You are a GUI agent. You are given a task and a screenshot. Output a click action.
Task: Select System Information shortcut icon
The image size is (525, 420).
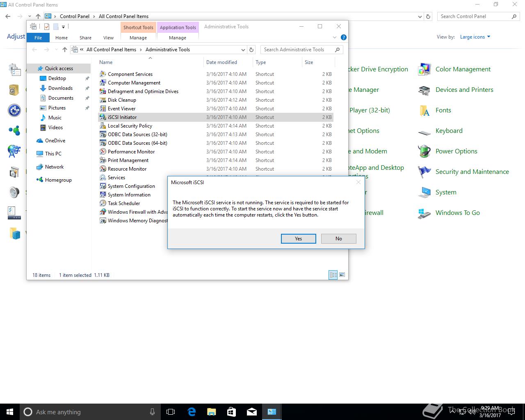pyautogui.click(x=103, y=195)
